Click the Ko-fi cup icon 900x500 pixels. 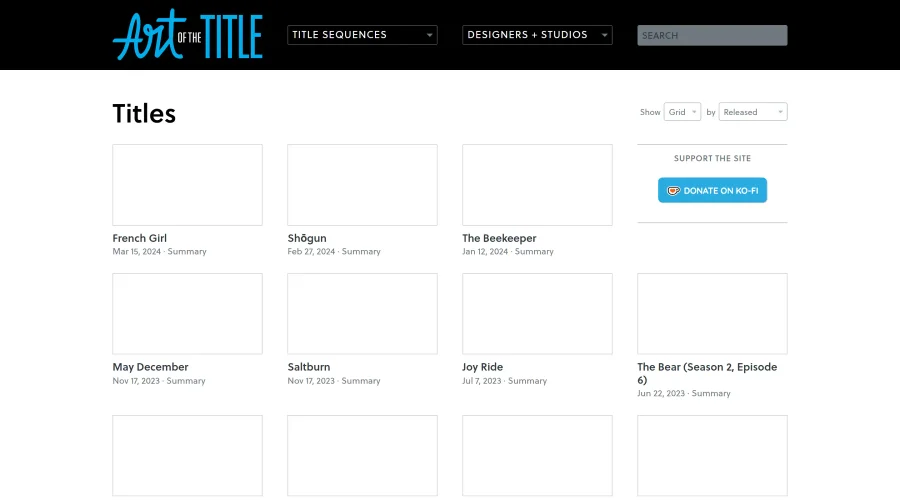pyautogui.click(x=673, y=191)
